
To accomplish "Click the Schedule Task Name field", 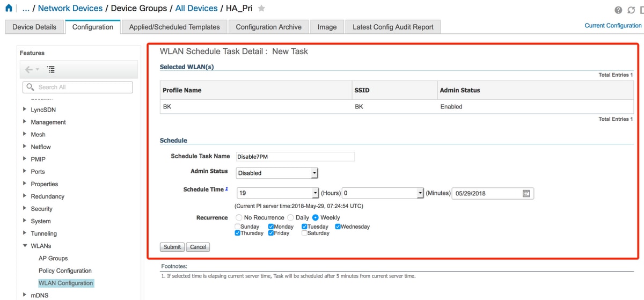I will [x=295, y=156].
